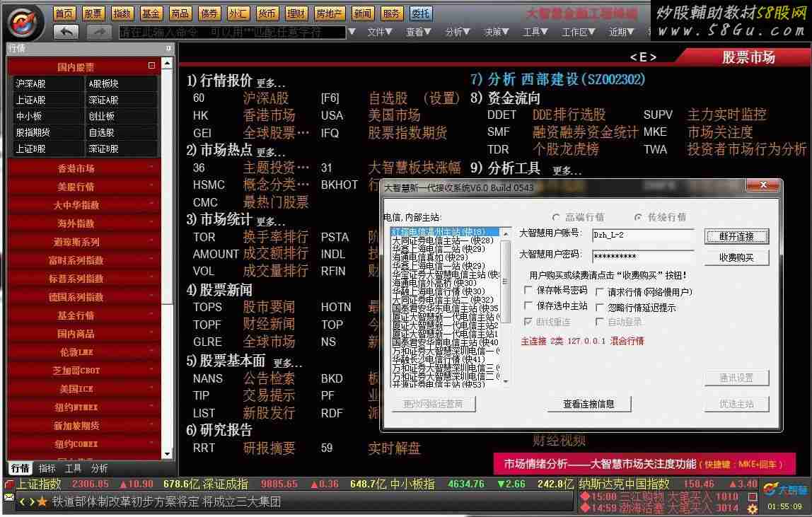812x517 pixels.
Task: Open the 首页 toolbar button
Action: 64,13
